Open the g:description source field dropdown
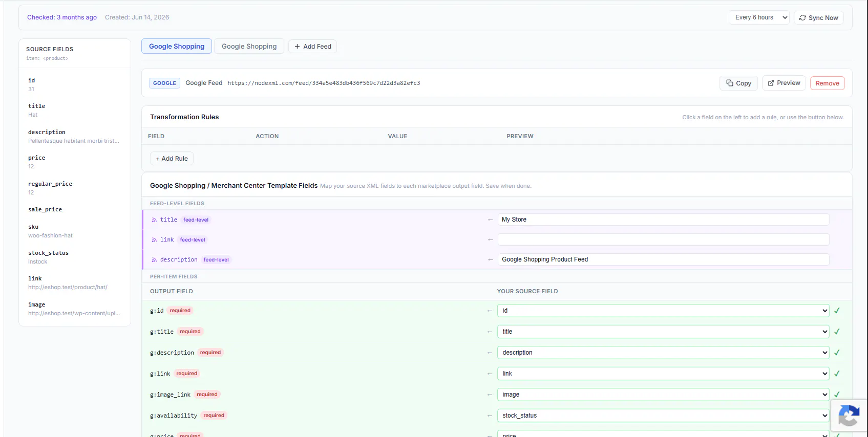 (663, 353)
